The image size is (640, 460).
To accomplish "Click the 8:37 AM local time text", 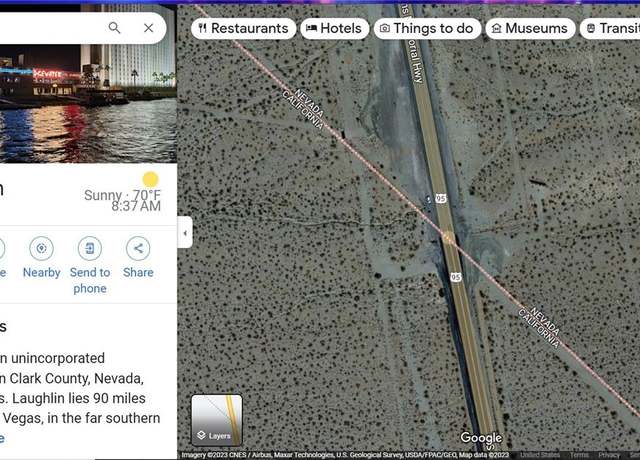I will [136, 206].
